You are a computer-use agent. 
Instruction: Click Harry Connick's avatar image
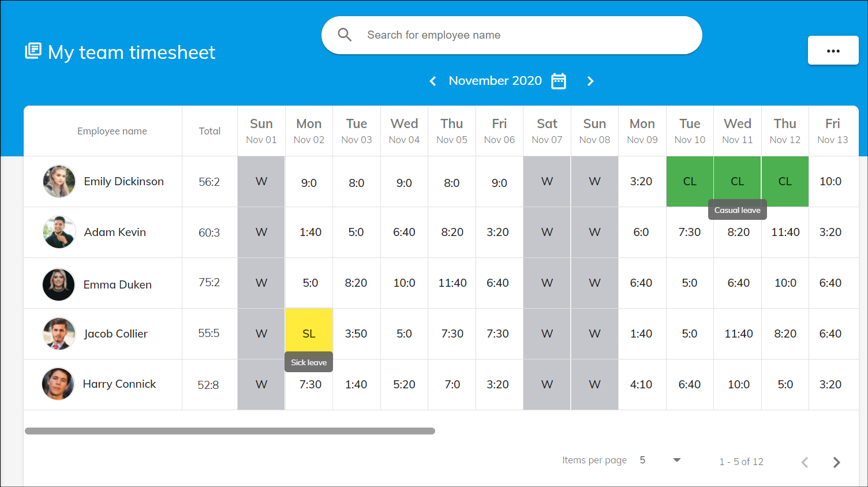click(58, 384)
